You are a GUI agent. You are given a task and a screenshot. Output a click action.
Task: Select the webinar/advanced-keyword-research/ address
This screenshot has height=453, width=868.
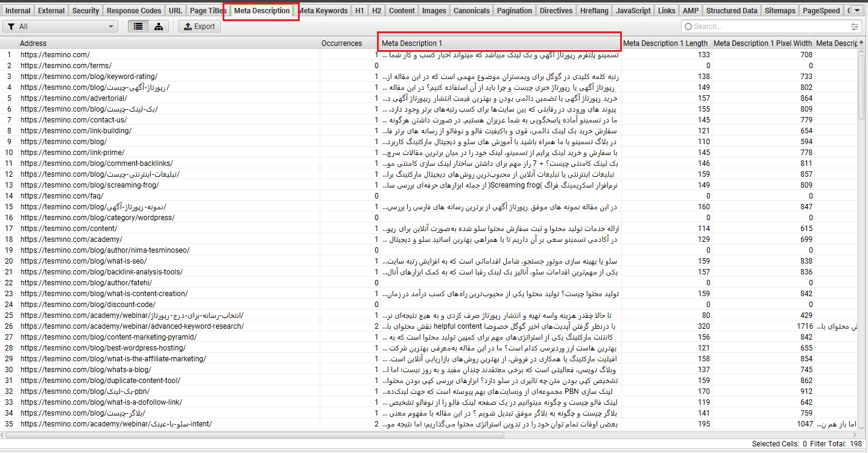tap(132, 326)
